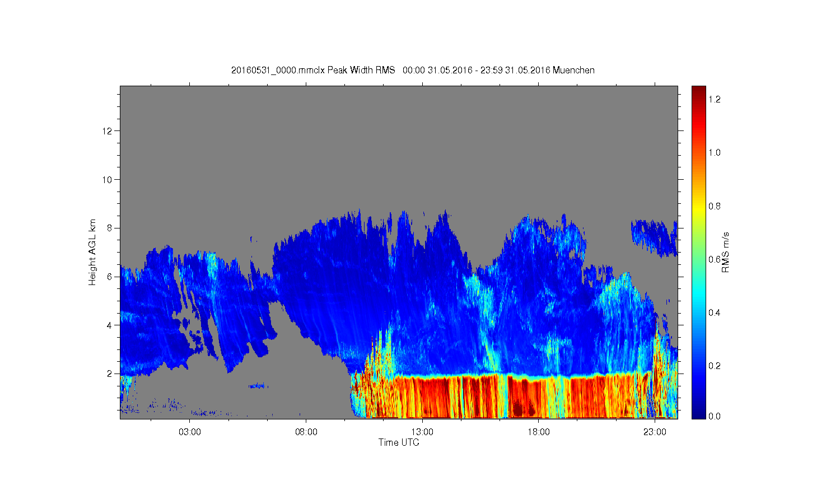840x504 pixels.
Task: Click the dark blue bottom of the colorbar
Action: [x=698, y=412]
